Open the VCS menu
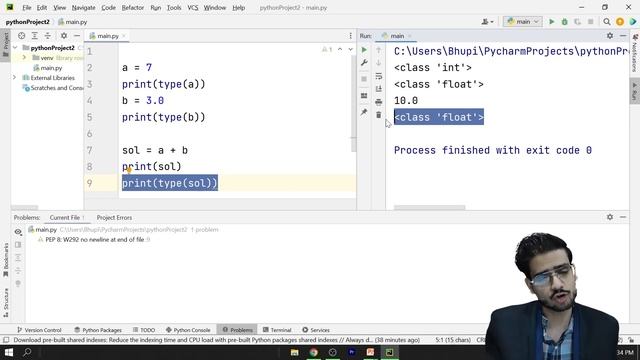The width and height of the screenshot is (640, 360). point(193,8)
